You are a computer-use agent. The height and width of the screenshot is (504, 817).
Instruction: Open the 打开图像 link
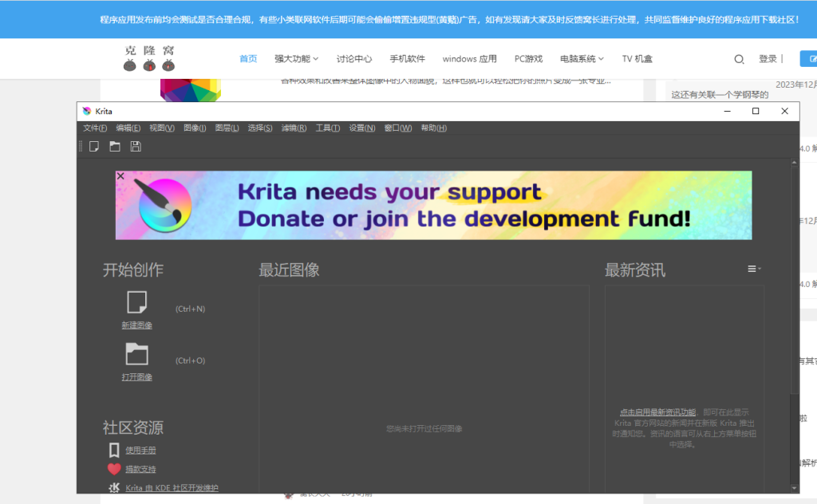point(137,377)
